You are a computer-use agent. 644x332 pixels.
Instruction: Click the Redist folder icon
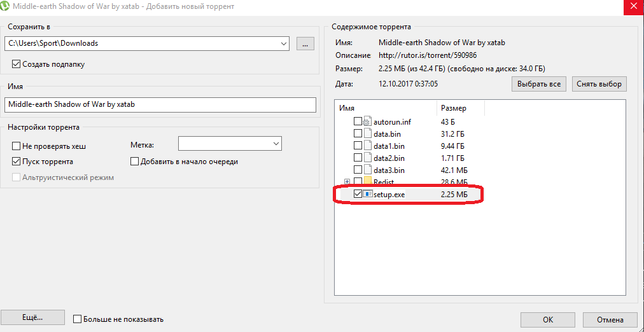[368, 182]
